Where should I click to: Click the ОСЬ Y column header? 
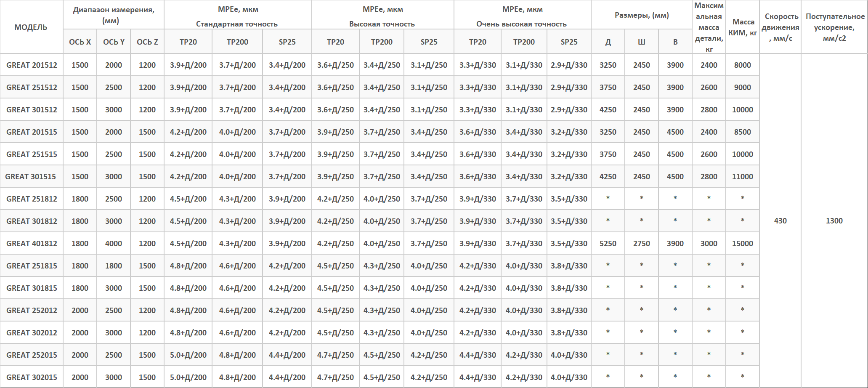point(114,42)
